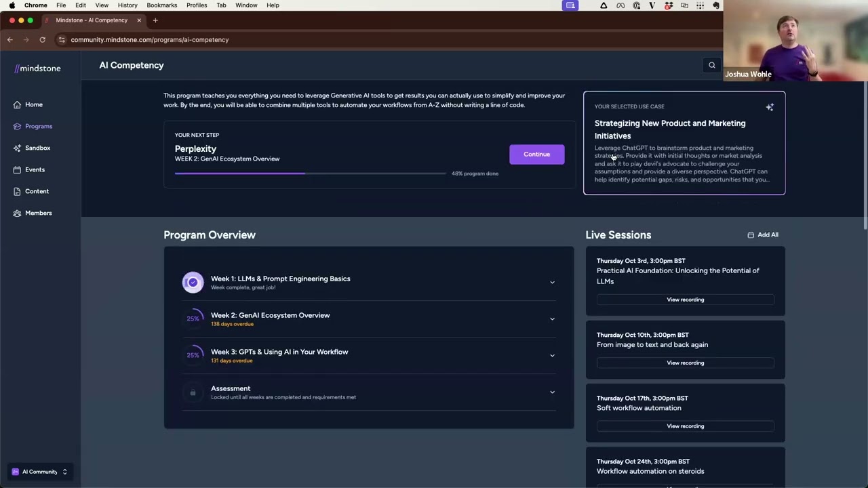Open the Bookmarks menu
Viewport: 868px width, 488px height.
click(161, 5)
